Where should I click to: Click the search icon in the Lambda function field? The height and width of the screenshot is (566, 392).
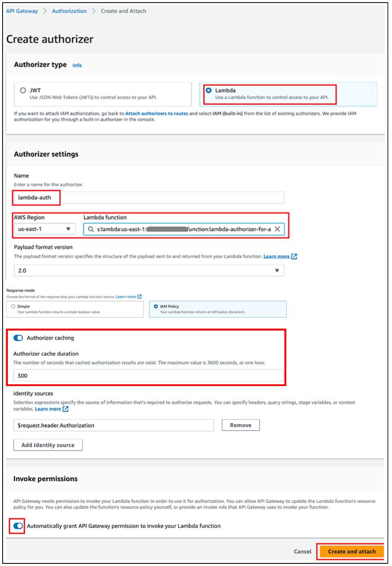click(x=90, y=228)
